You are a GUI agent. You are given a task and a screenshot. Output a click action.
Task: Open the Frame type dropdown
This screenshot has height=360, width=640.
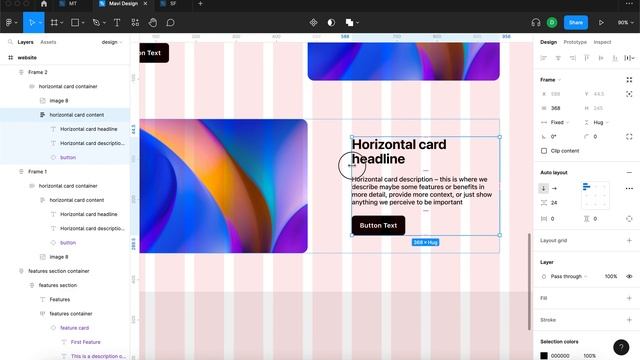[x=550, y=80]
